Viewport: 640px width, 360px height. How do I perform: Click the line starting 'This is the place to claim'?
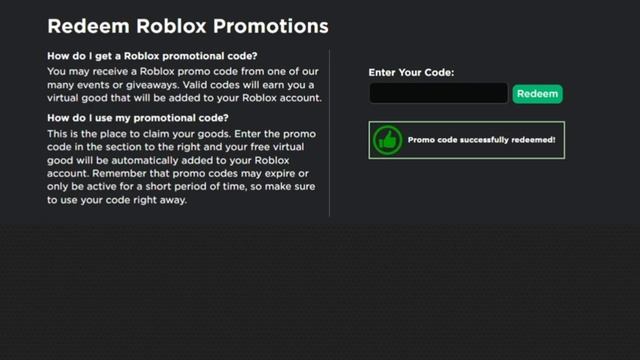point(182,134)
